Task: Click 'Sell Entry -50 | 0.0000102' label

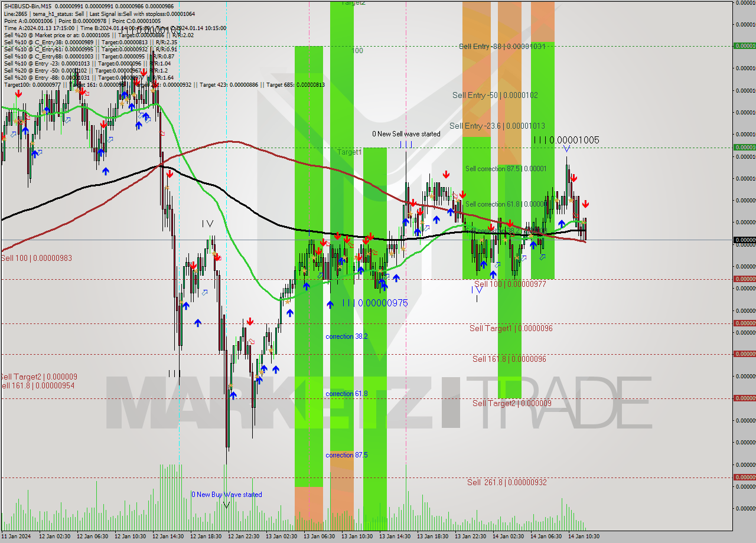Action: (x=495, y=95)
